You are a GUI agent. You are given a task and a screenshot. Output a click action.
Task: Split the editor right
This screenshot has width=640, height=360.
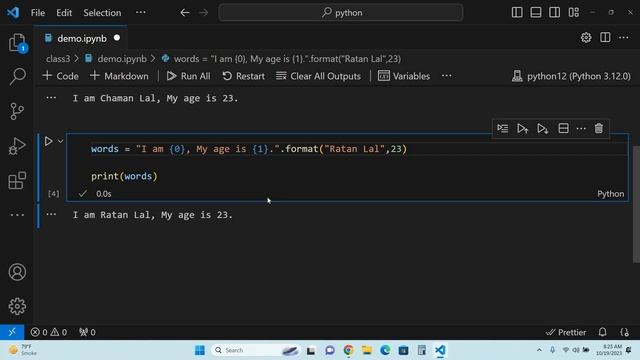point(605,38)
